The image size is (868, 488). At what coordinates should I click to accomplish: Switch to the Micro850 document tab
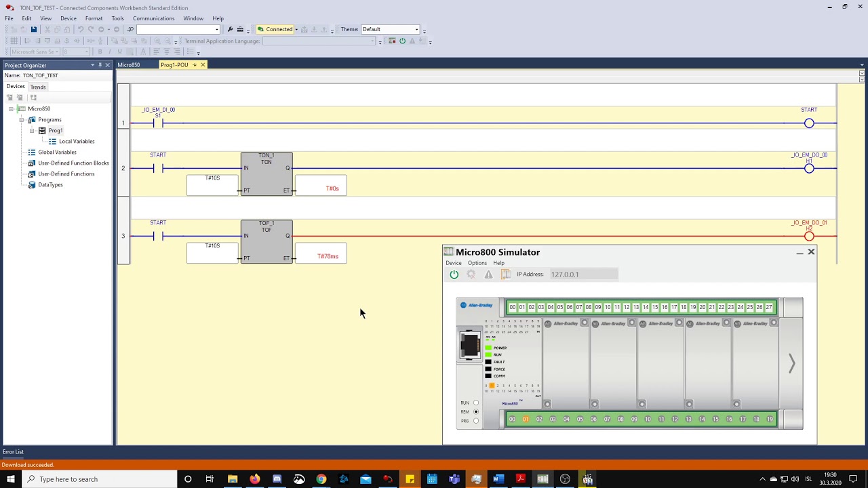pyautogui.click(x=129, y=65)
